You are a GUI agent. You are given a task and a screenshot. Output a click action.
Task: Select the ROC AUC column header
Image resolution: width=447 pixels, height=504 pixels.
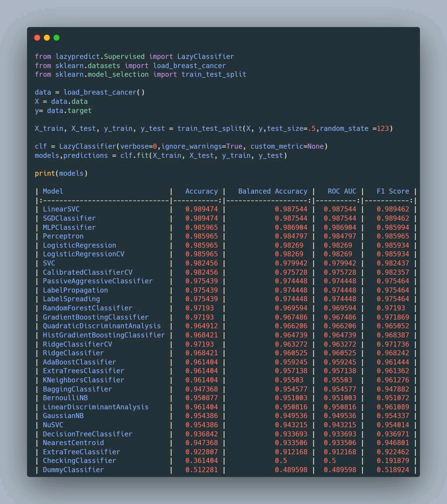pyautogui.click(x=341, y=191)
